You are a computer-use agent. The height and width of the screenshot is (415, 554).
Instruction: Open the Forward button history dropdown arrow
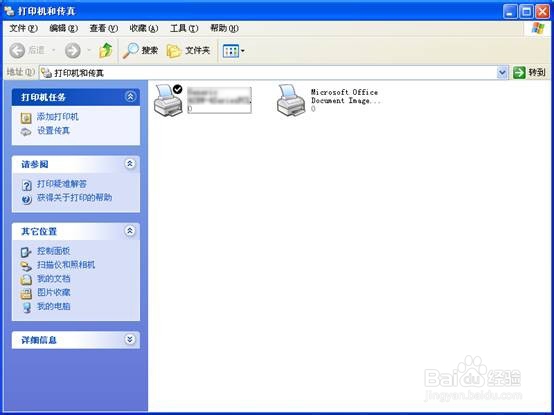(x=89, y=51)
